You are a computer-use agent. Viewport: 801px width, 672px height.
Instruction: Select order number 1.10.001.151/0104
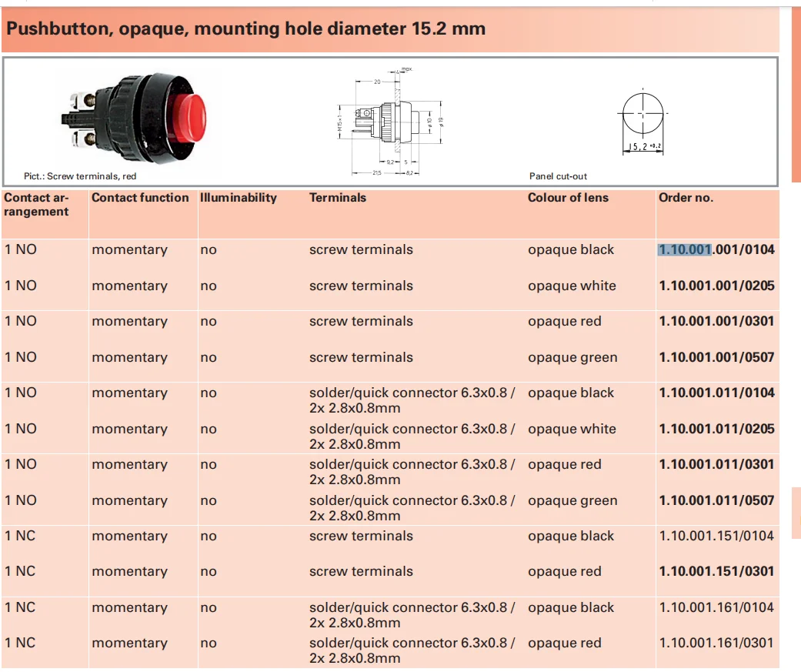click(x=716, y=536)
